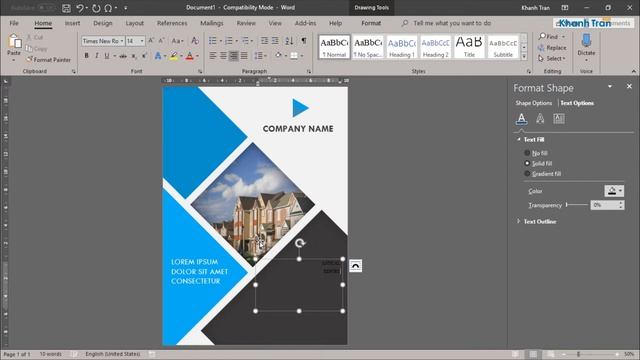Click Replace in Editing group
The image size is (640, 360).
click(x=552, y=48)
